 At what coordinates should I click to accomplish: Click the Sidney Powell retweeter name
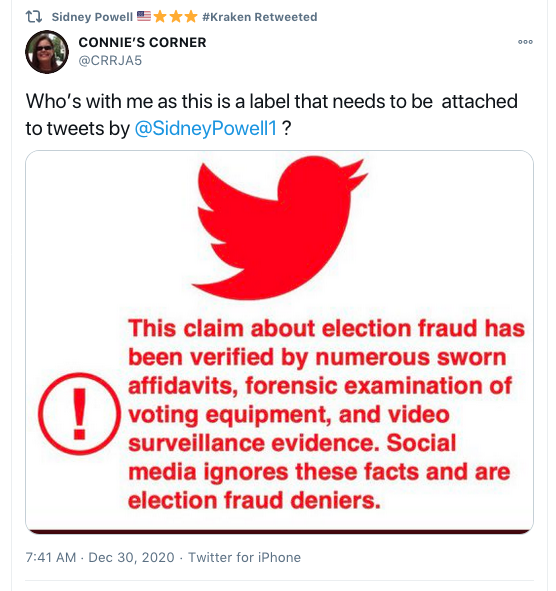(x=92, y=17)
